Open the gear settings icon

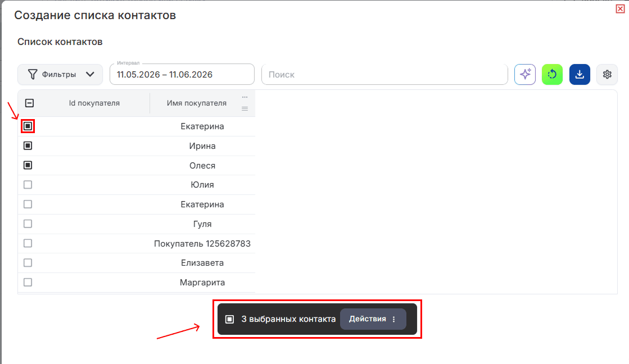tap(607, 74)
